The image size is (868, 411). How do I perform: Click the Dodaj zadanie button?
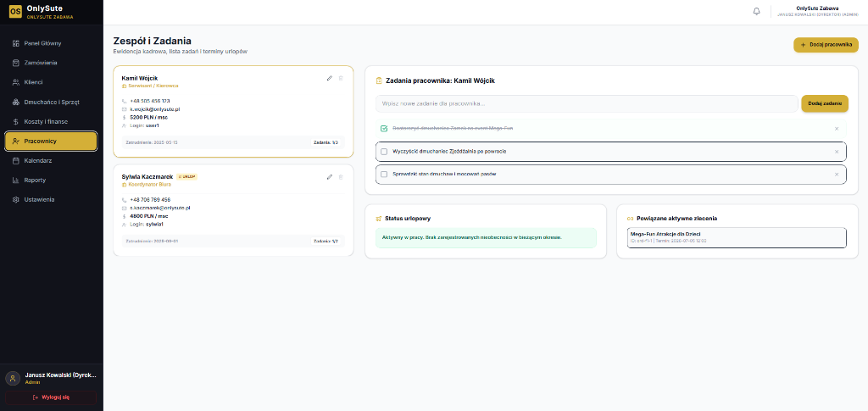tap(825, 103)
